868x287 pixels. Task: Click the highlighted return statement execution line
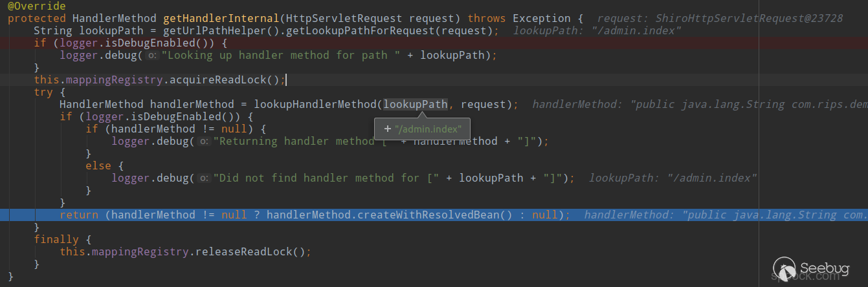click(434, 215)
